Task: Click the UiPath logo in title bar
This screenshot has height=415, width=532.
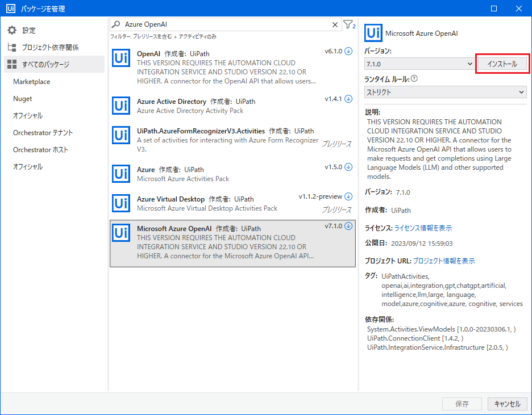Action: (11, 9)
